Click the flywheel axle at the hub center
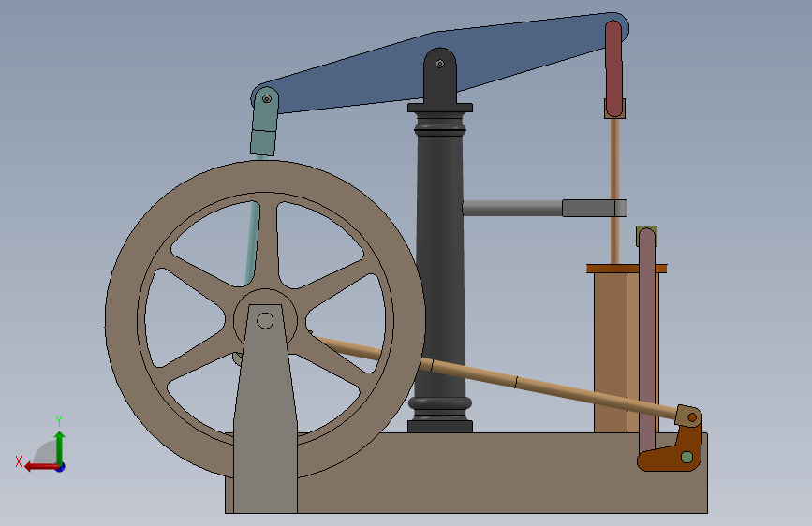Screen dimensions: 812x526 [x=265, y=321]
